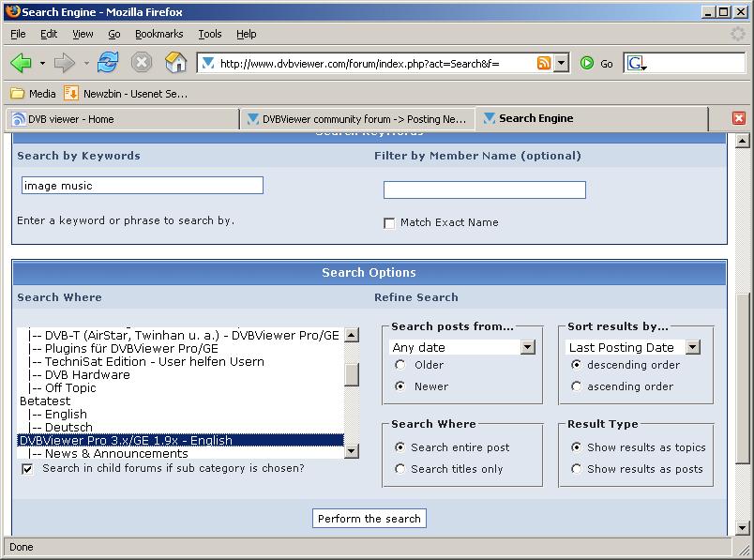Image resolution: width=754 pixels, height=560 pixels.
Task: Enable the Match Exact Name checkbox
Action: point(389,222)
